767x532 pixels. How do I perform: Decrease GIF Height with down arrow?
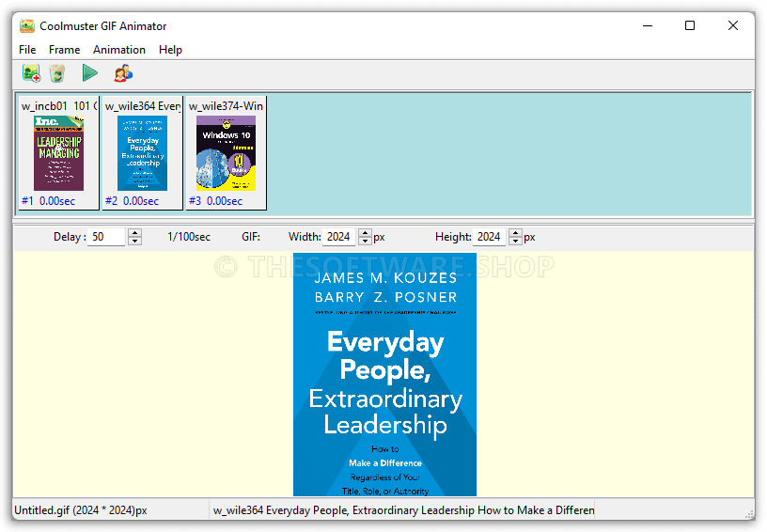[515, 242]
